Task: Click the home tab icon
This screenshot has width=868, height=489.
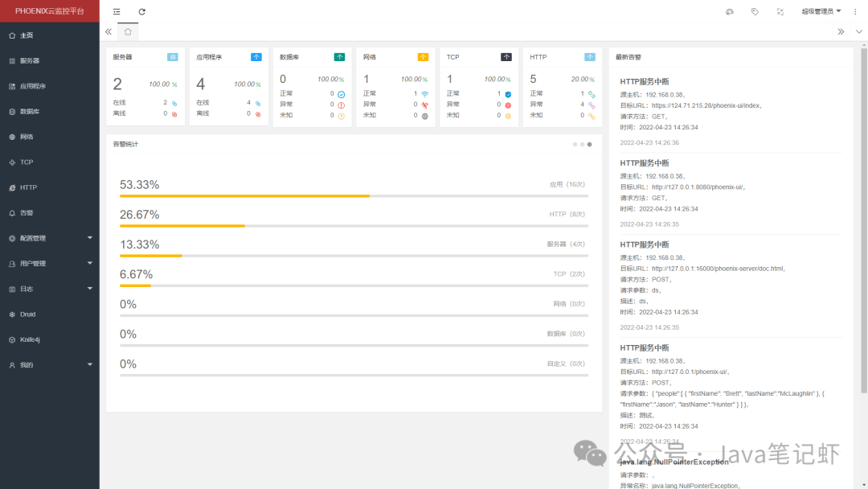Action: [128, 31]
